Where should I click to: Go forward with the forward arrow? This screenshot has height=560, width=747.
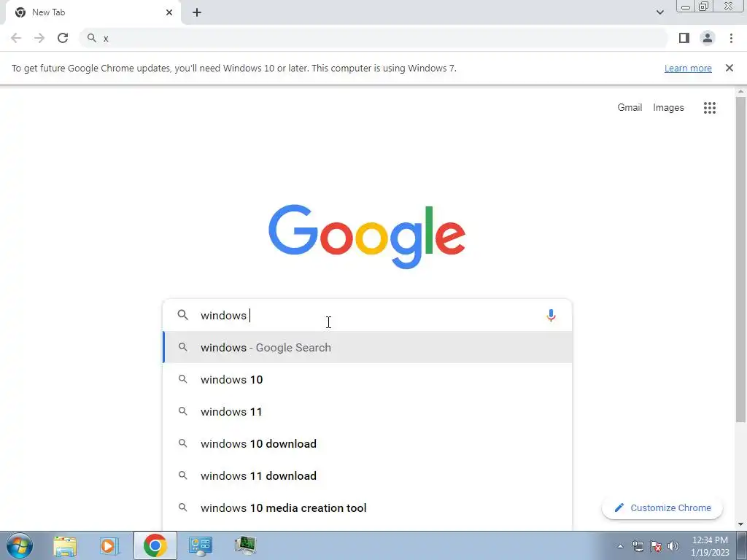click(39, 38)
